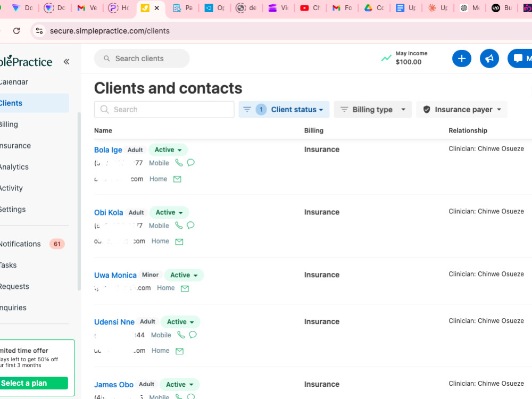Open James Obo's client profile
Screen dimensions: 532x399
[114, 385]
